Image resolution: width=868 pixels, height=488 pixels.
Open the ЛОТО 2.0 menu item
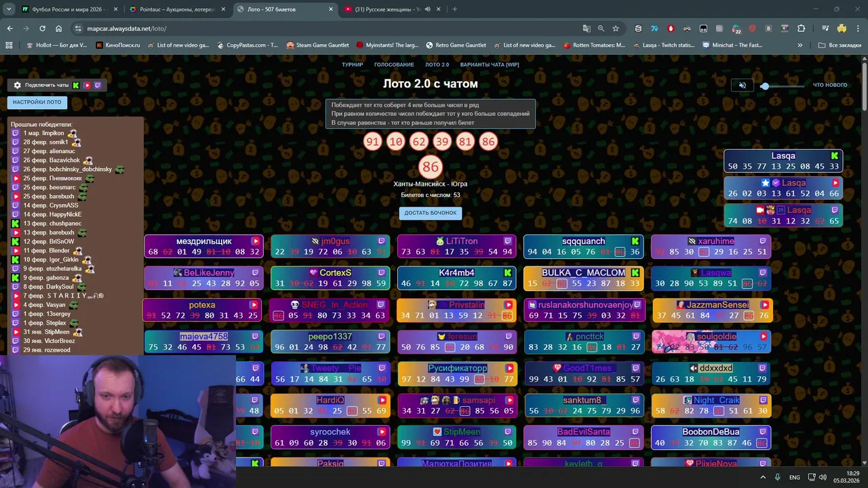pos(437,64)
